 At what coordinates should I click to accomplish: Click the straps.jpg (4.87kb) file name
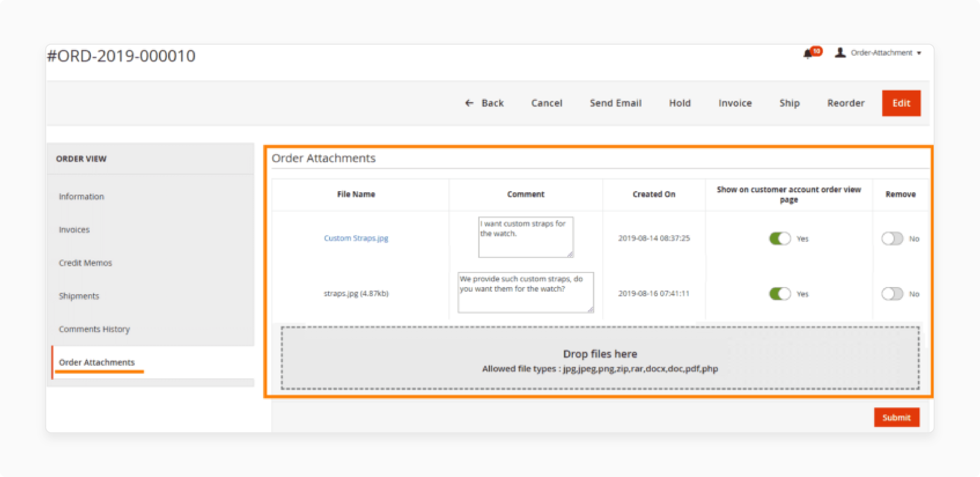point(356,293)
